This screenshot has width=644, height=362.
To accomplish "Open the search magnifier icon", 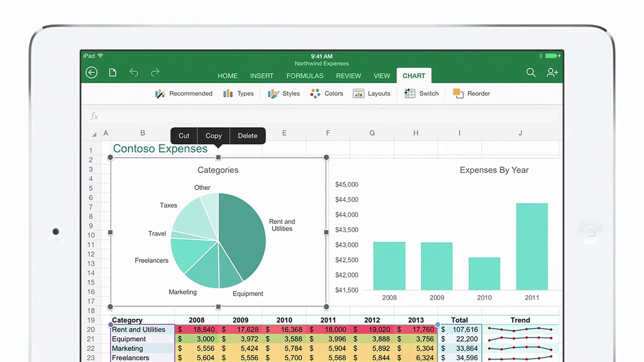I will (x=531, y=73).
